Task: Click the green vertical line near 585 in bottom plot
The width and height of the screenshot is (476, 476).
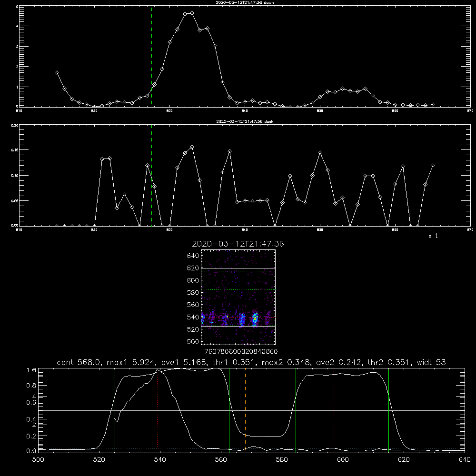Action: point(296,410)
